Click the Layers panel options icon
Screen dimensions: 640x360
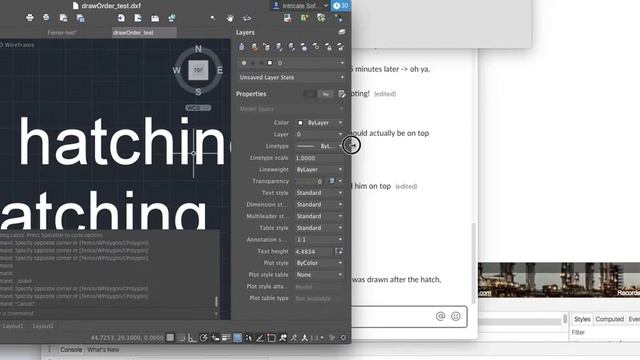[342, 32]
